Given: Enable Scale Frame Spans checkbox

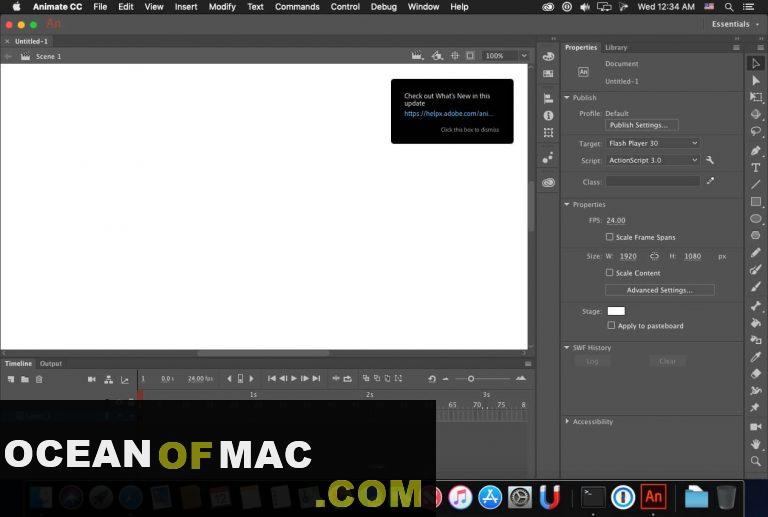Looking at the screenshot, I should pos(609,237).
